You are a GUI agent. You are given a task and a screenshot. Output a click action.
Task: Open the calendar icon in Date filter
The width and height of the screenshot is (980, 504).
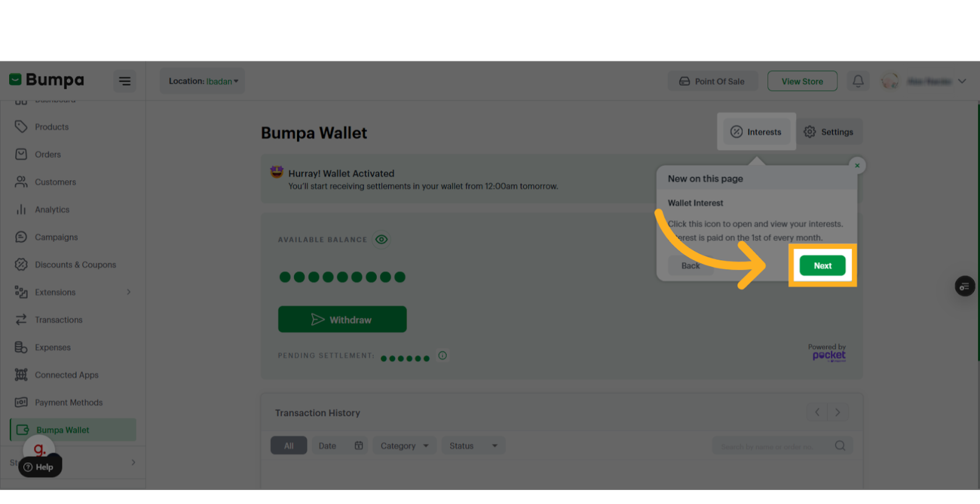(358, 446)
